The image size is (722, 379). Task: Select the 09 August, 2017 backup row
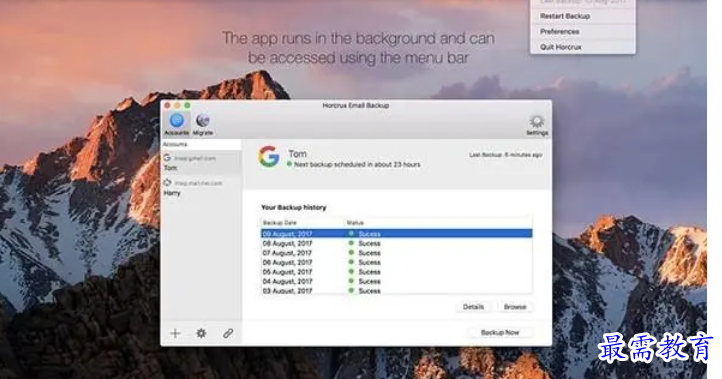[x=396, y=233]
